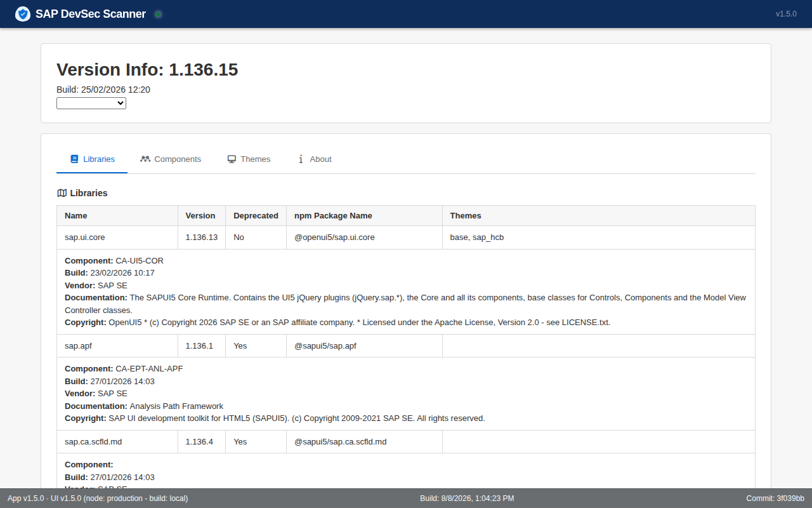Click the npm Package Name column header

[364, 216]
